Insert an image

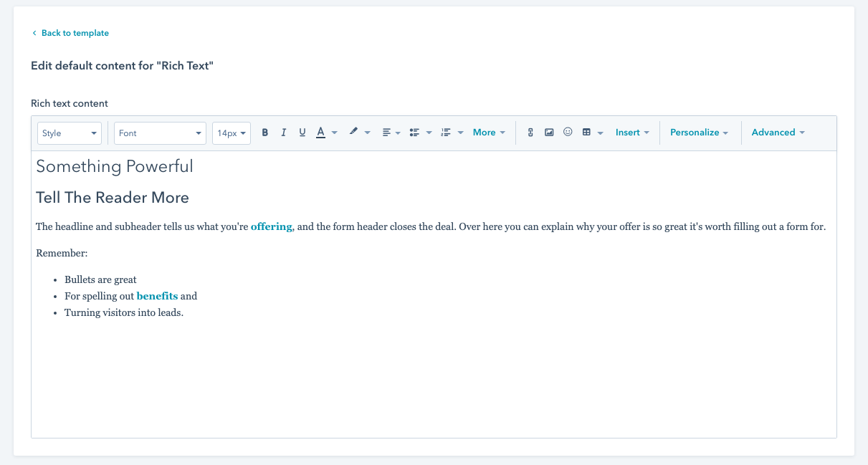[549, 133]
